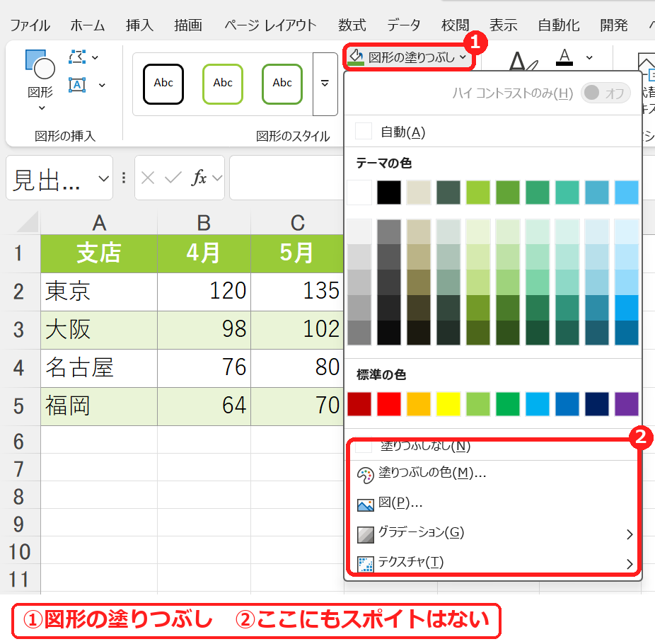Select the 支店 header cell
This screenshot has width=655, height=644.
click(99, 253)
